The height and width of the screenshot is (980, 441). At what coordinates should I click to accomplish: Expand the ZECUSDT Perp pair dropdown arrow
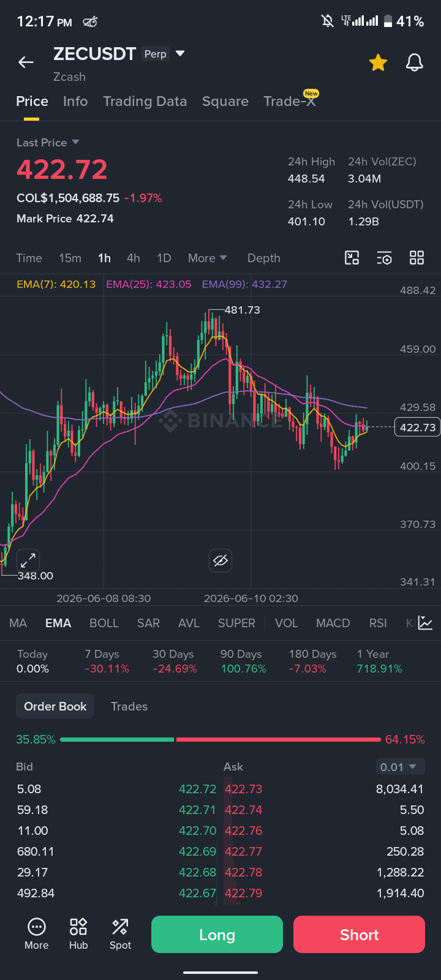(180, 53)
